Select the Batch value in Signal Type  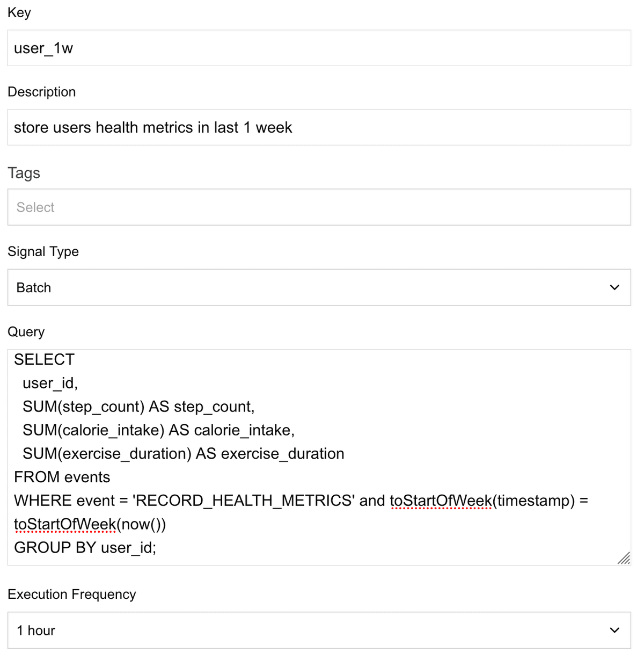33,287
